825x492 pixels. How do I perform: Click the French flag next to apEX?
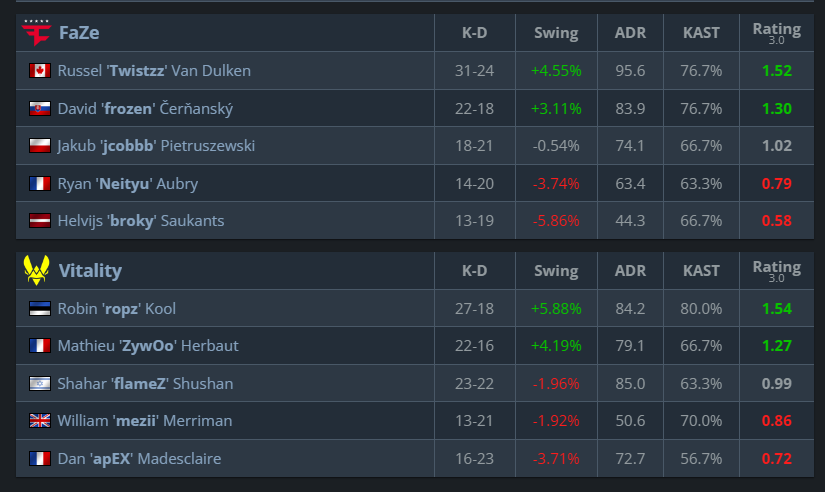(x=40, y=458)
